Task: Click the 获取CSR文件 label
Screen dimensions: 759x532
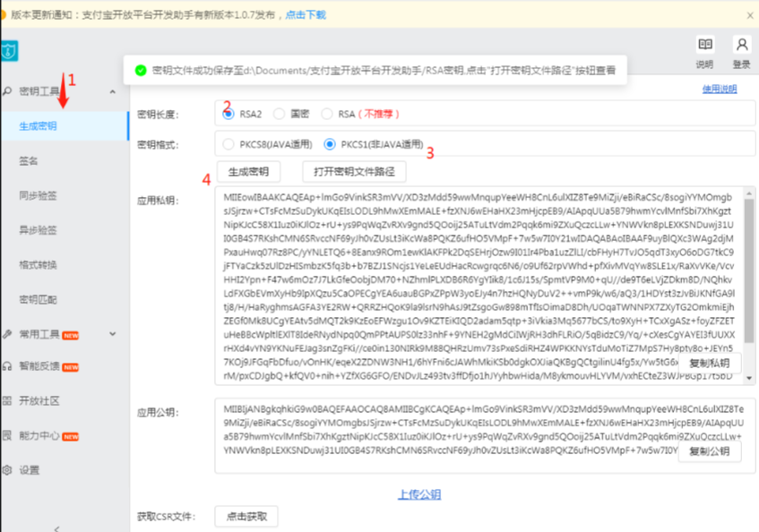Action: coord(166,517)
